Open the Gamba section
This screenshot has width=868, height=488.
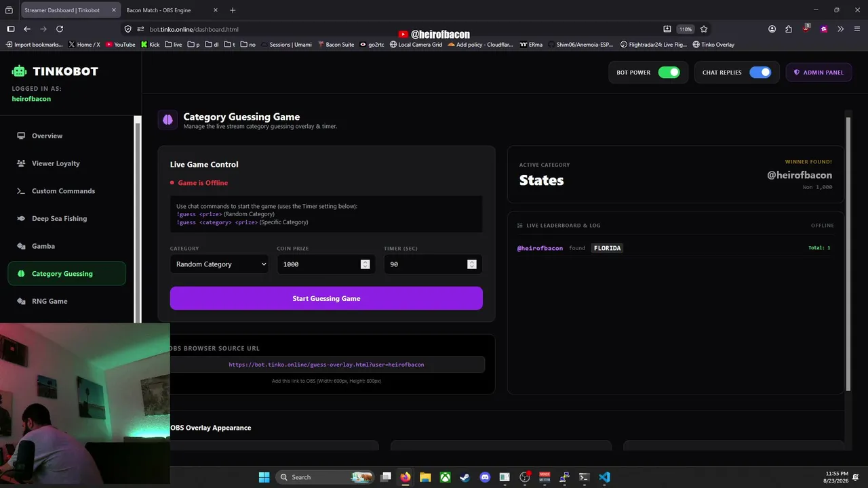point(67,246)
